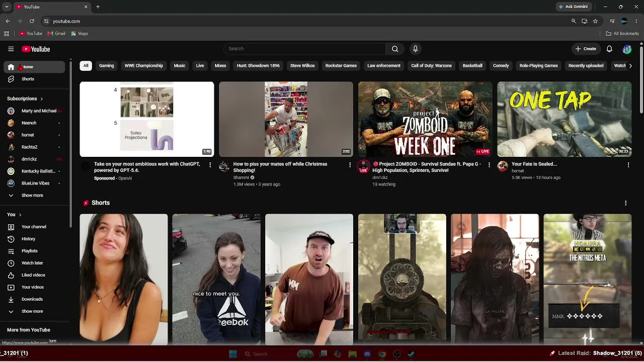Open the Shorts icon in the sidebar

[x=11, y=79]
